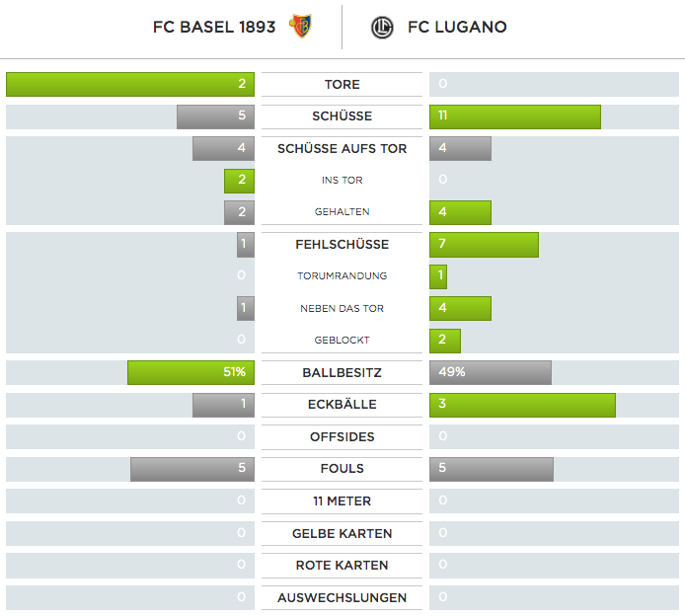Image resolution: width=685 pixels, height=616 pixels.
Task: Select the Gehalten sub-statistic label
Action: point(342,212)
